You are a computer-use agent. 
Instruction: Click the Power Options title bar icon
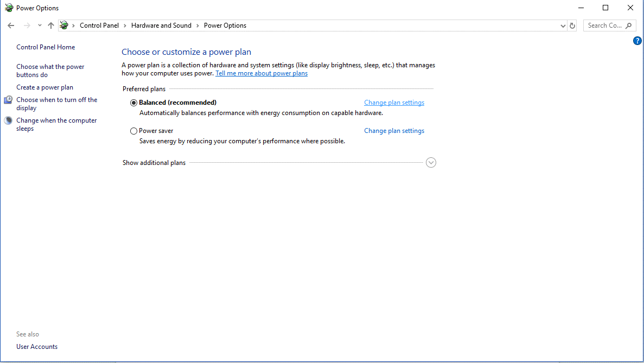9,8
